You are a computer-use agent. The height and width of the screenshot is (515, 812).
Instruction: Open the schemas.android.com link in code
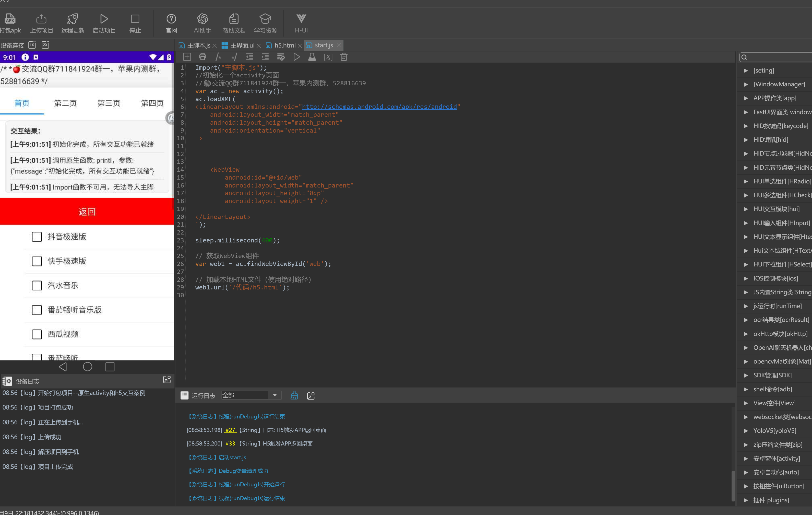pyautogui.click(x=379, y=107)
